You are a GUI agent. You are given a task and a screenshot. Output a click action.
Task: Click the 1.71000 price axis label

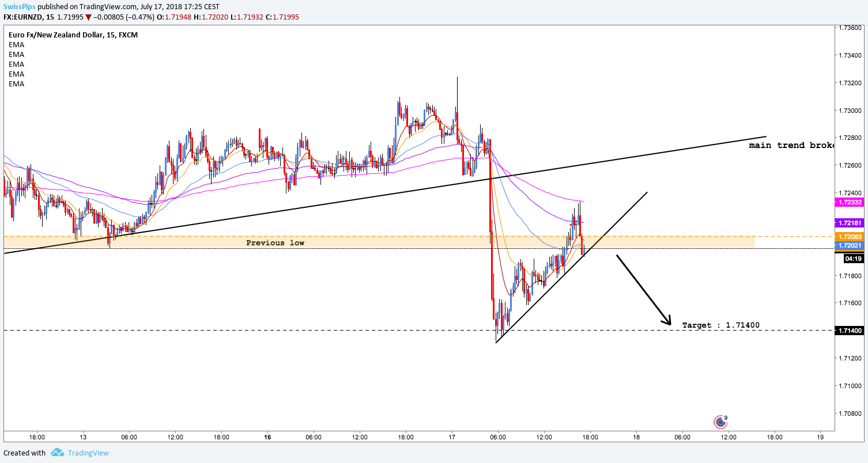click(850, 386)
